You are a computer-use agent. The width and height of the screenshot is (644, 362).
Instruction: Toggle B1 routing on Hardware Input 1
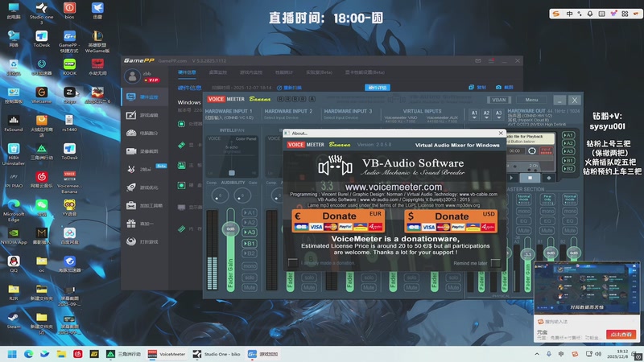(x=250, y=244)
